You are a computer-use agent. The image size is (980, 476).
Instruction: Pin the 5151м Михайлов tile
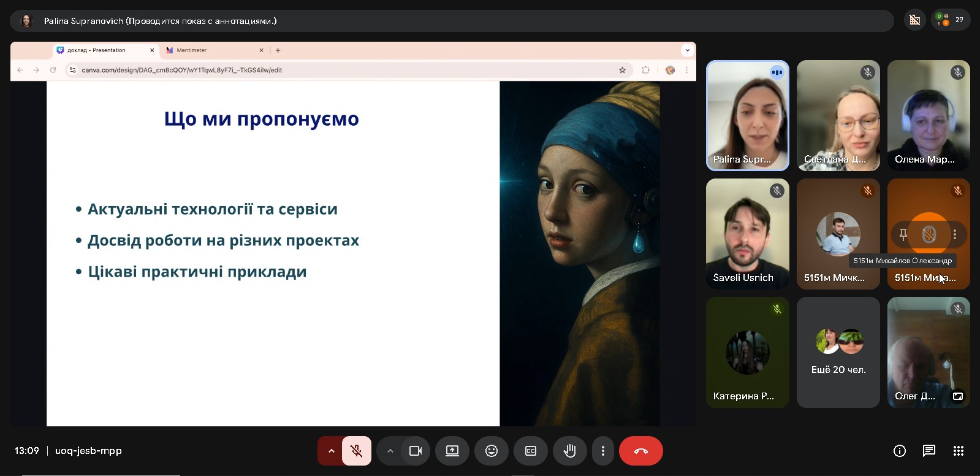[903, 234]
